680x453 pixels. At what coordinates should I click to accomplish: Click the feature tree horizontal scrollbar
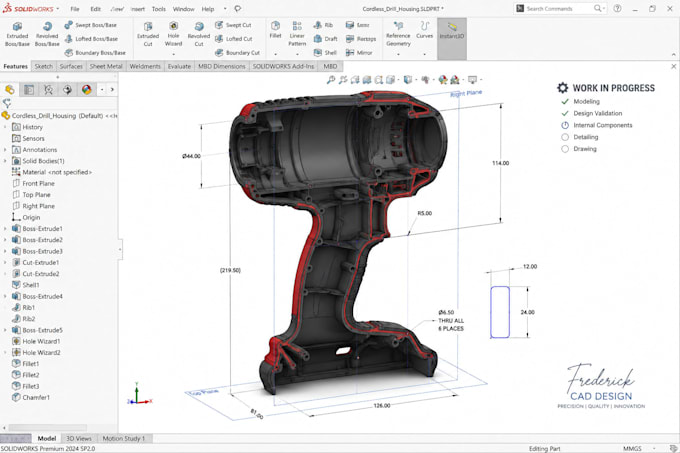[x=48, y=428]
